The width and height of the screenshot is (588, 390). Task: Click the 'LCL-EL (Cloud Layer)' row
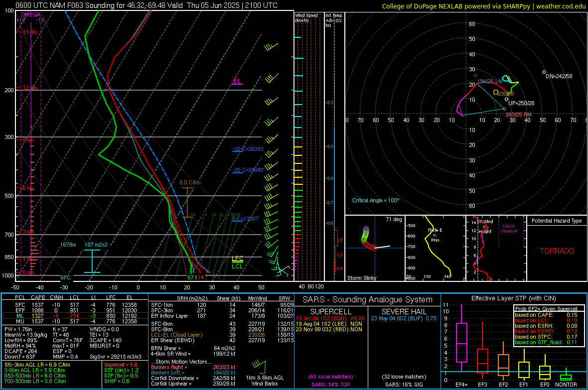pos(222,335)
